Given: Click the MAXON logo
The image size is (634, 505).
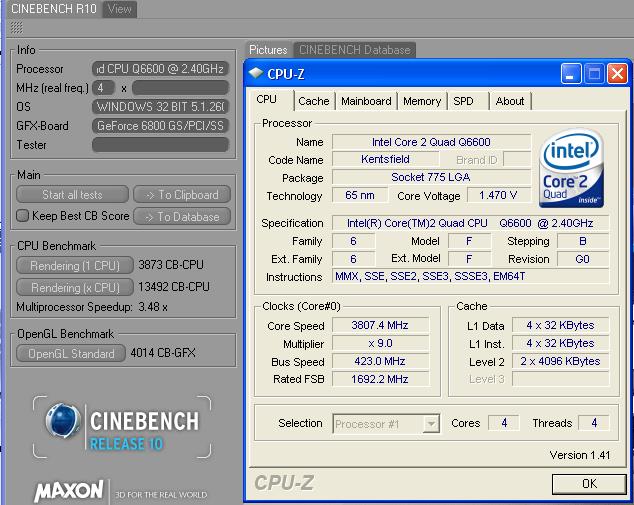Looking at the screenshot, I should (69, 491).
